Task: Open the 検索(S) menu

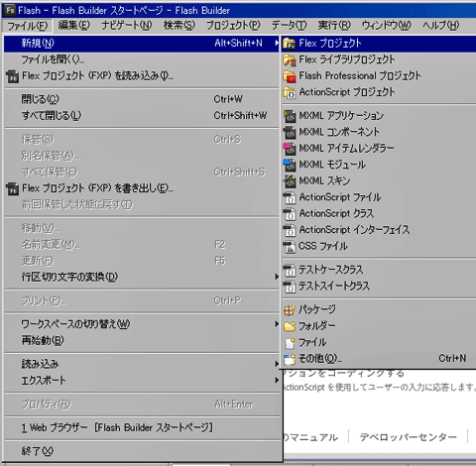Action: pyautogui.click(x=179, y=25)
